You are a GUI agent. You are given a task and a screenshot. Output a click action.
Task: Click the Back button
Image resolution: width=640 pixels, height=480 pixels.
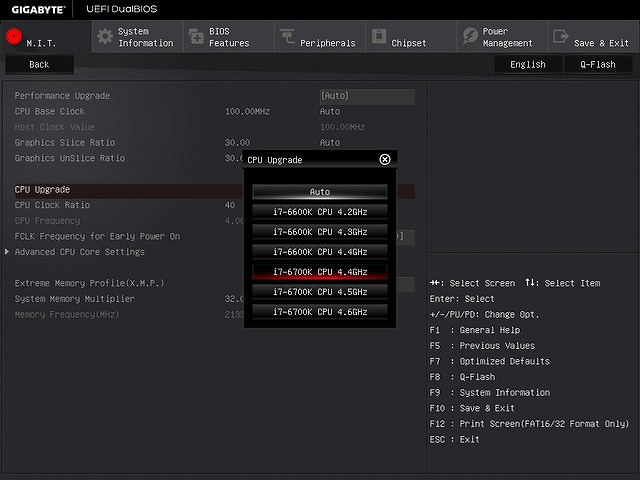[39, 64]
